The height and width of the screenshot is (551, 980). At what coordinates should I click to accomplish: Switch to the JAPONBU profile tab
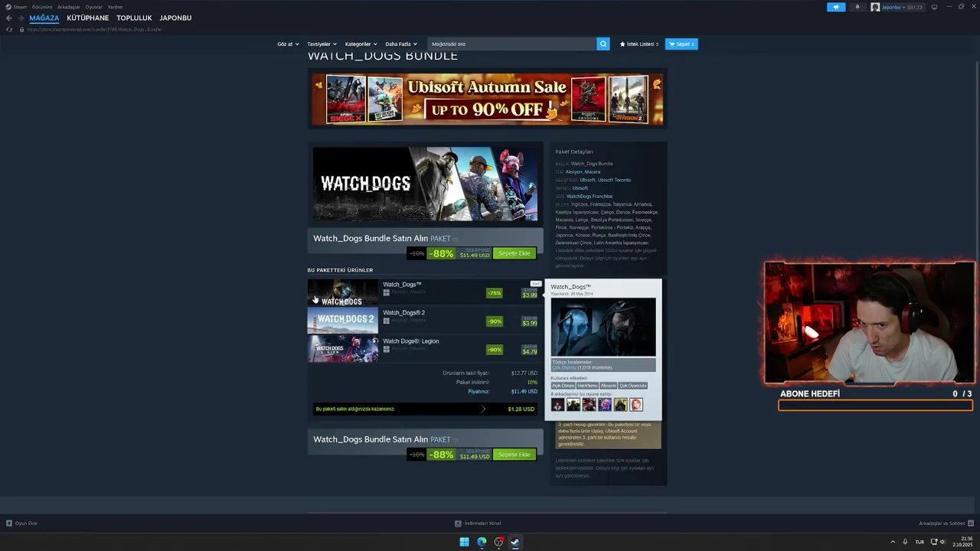pyautogui.click(x=175, y=18)
